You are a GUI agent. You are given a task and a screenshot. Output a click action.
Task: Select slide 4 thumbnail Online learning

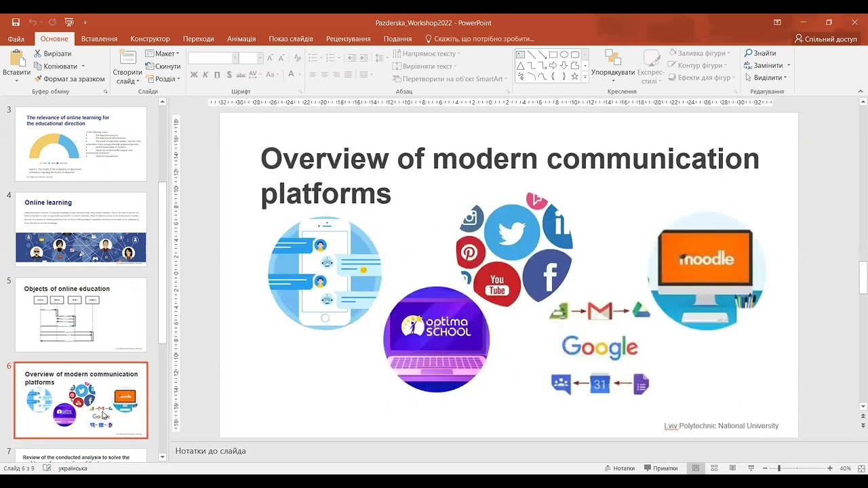pos(81,229)
